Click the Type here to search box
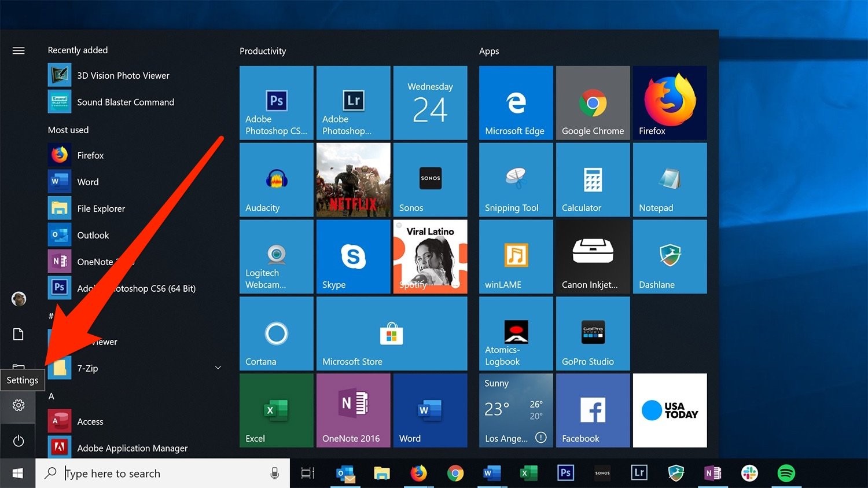The height and width of the screenshot is (488, 868). click(163, 474)
